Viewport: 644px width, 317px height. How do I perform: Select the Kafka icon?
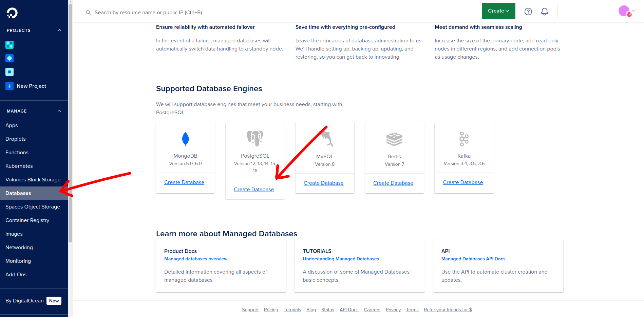click(x=464, y=139)
